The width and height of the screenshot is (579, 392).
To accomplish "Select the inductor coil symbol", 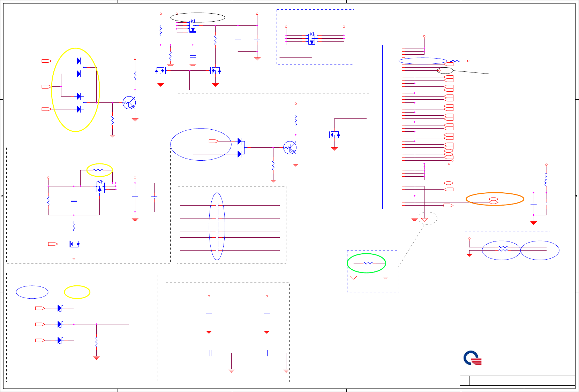I will tap(546, 180).
